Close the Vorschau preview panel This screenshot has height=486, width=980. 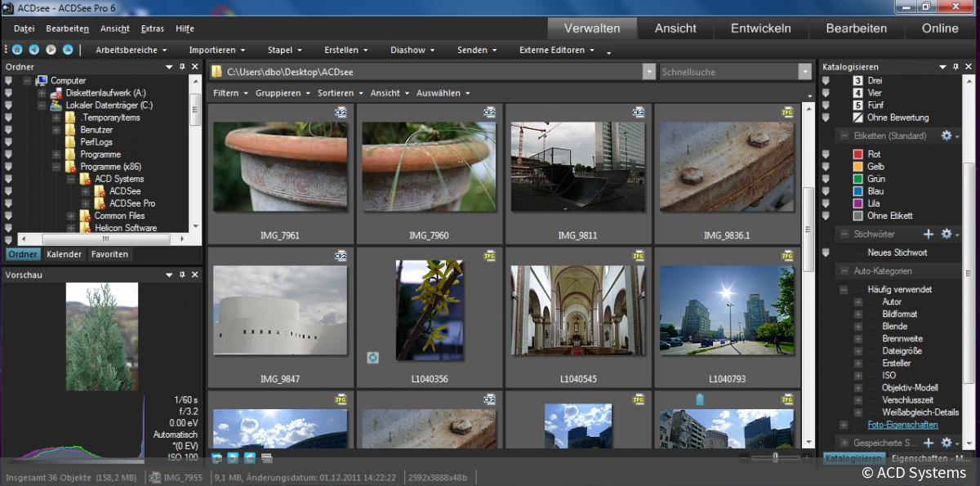195,275
